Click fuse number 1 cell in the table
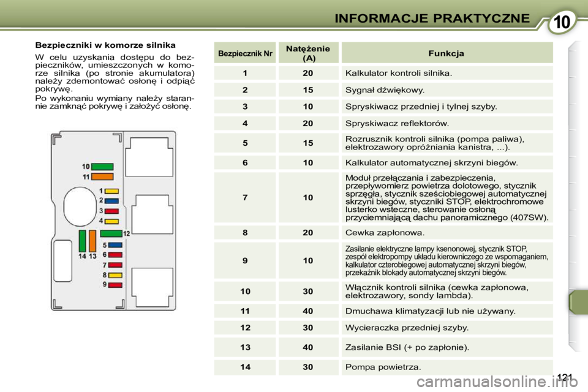588x392 pixels. click(245, 73)
